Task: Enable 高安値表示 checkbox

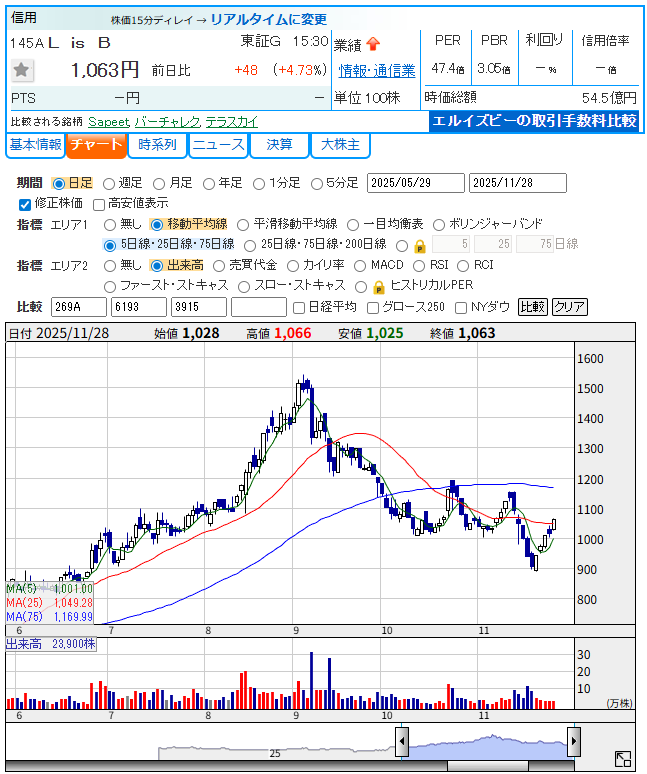Action: click(x=99, y=204)
